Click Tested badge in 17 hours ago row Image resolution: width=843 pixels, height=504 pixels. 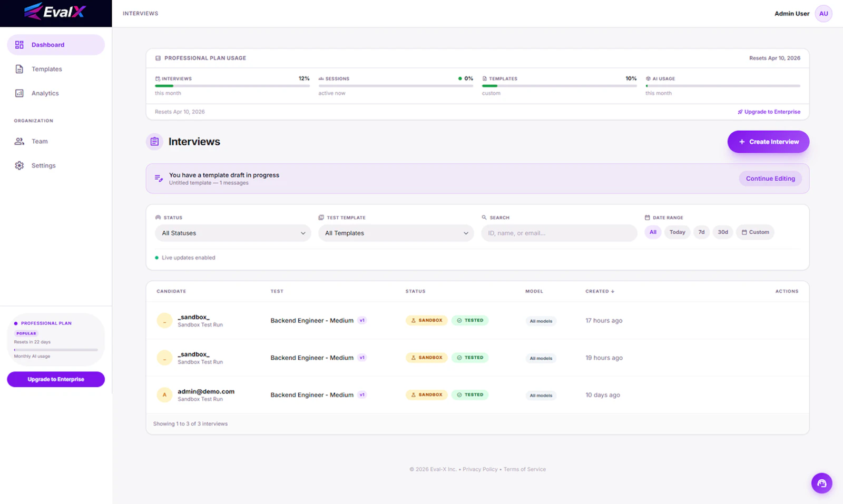coord(470,320)
